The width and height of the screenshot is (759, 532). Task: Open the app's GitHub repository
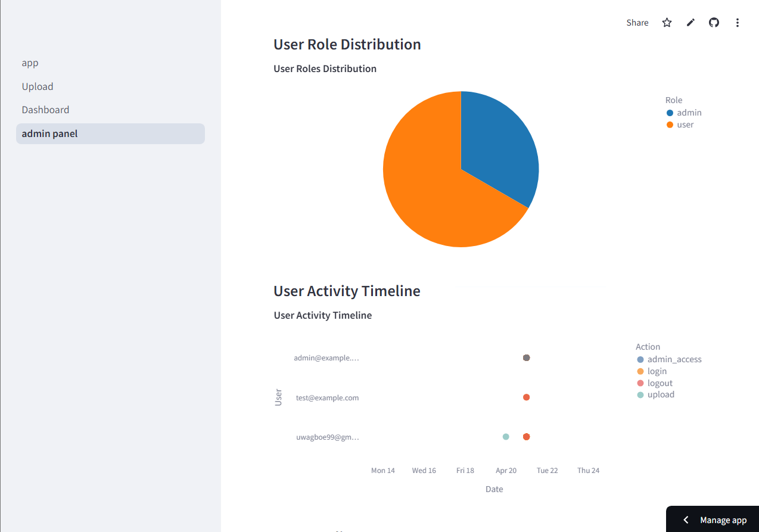tap(714, 22)
